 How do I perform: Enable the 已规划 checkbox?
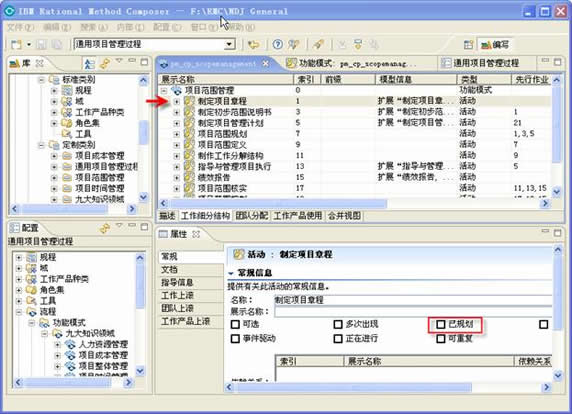[x=441, y=324]
